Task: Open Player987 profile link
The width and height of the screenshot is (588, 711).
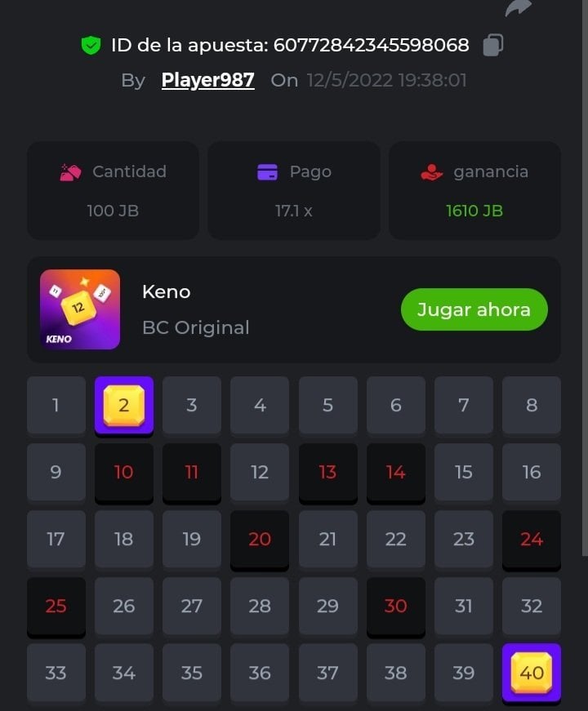Action: coord(207,80)
